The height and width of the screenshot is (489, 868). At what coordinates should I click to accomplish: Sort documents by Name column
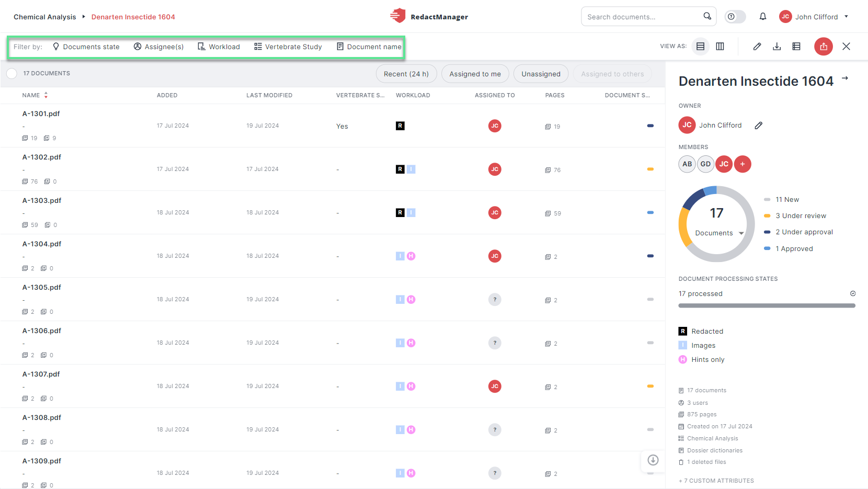point(35,95)
